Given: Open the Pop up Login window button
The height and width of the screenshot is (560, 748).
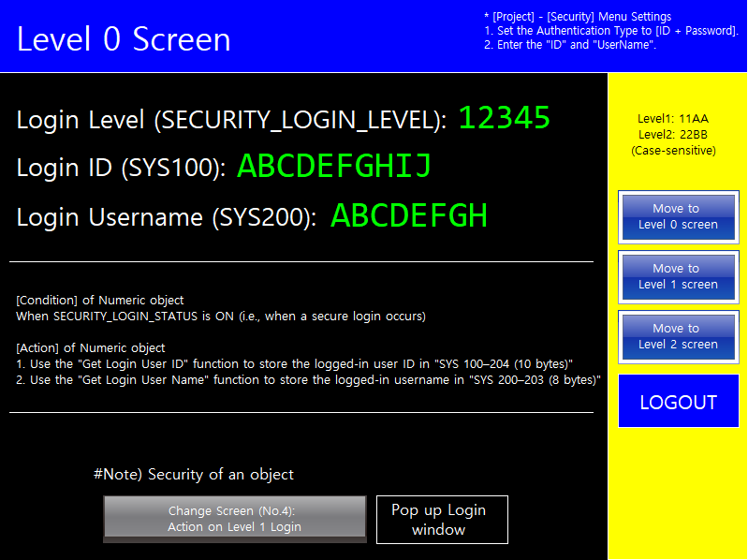Looking at the screenshot, I should (x=442, y=520).
